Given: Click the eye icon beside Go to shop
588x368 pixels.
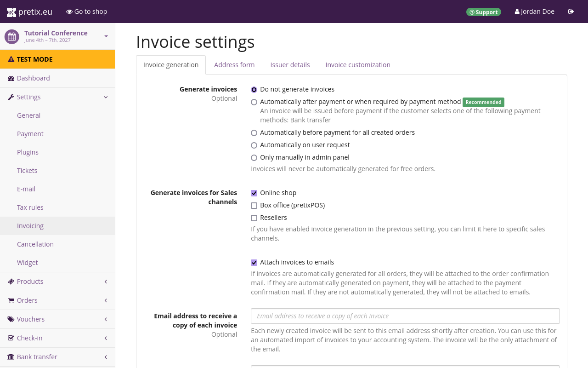Looking at the screenshot, I should pyautogui.click(x=69, y=11).
